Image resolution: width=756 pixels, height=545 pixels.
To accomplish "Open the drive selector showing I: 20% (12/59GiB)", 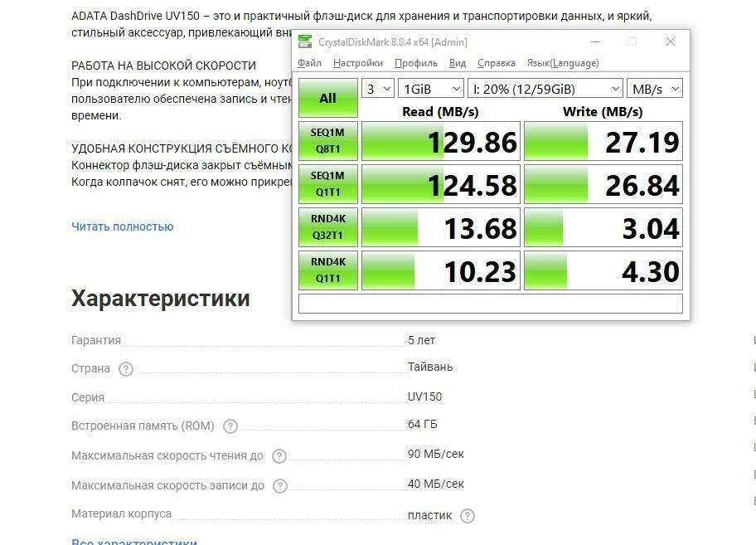I will tap(545, 89).
